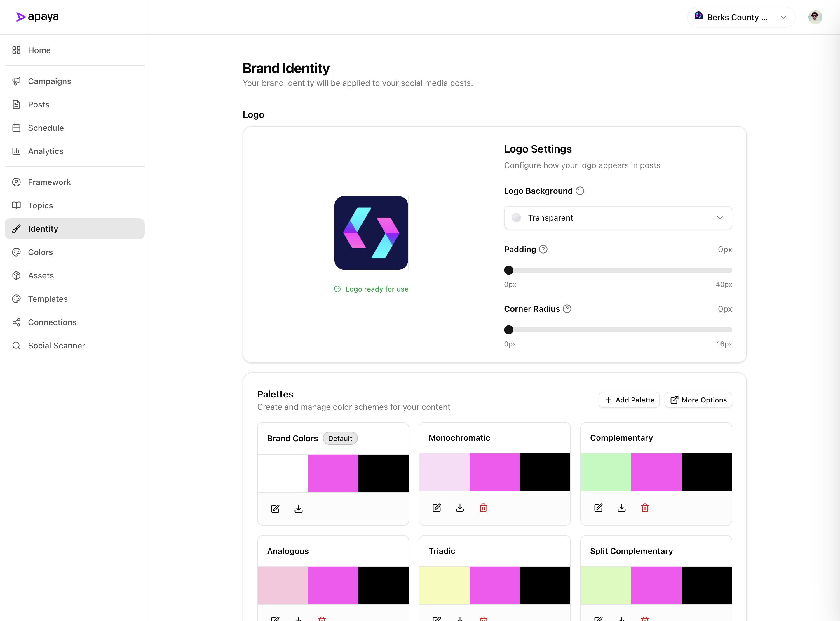This screenshot has width=840, height=621.
Task: Navigate to Social Scanner
Action: pos(56,346)
